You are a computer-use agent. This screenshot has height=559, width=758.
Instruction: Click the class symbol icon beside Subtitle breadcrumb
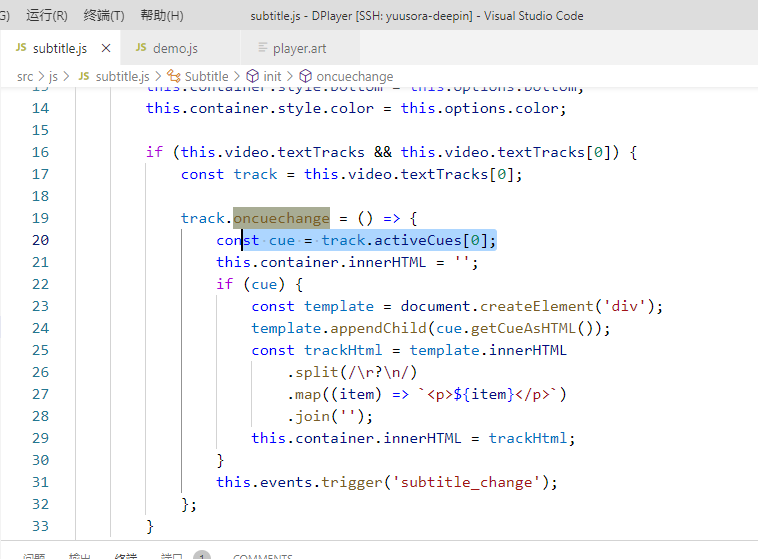click(x=174, y=76)
